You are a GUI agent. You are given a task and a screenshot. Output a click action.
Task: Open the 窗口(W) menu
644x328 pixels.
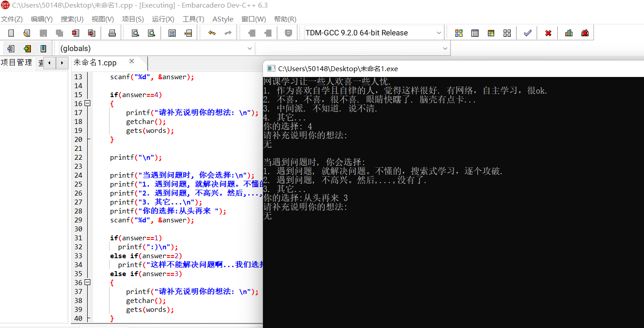(254, 19)
